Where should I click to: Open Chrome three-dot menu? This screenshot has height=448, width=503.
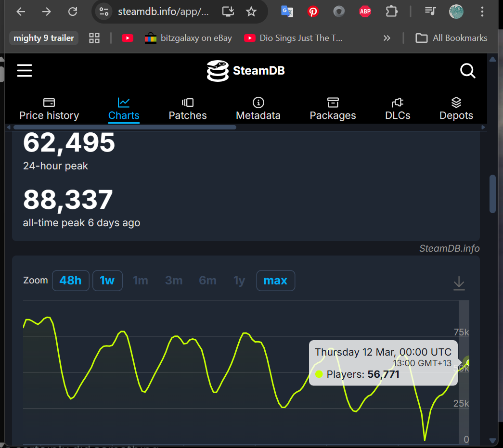[482, 12]
